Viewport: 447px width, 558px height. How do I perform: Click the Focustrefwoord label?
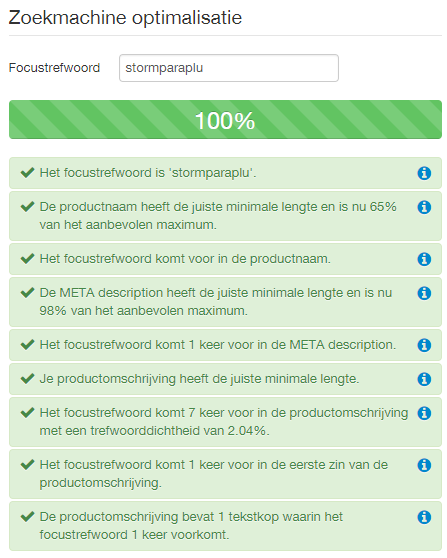tap(54, 68)
